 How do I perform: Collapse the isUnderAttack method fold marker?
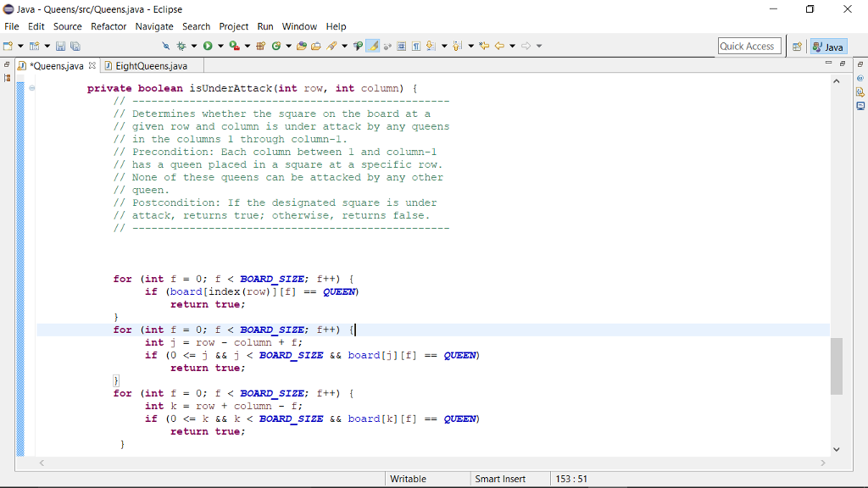(31, 88)
